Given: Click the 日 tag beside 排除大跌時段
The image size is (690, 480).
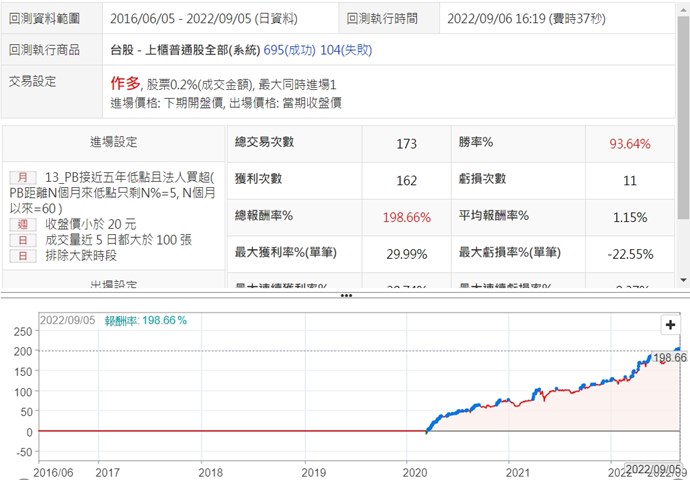Looking at the screenshot, I should point(23,256).
